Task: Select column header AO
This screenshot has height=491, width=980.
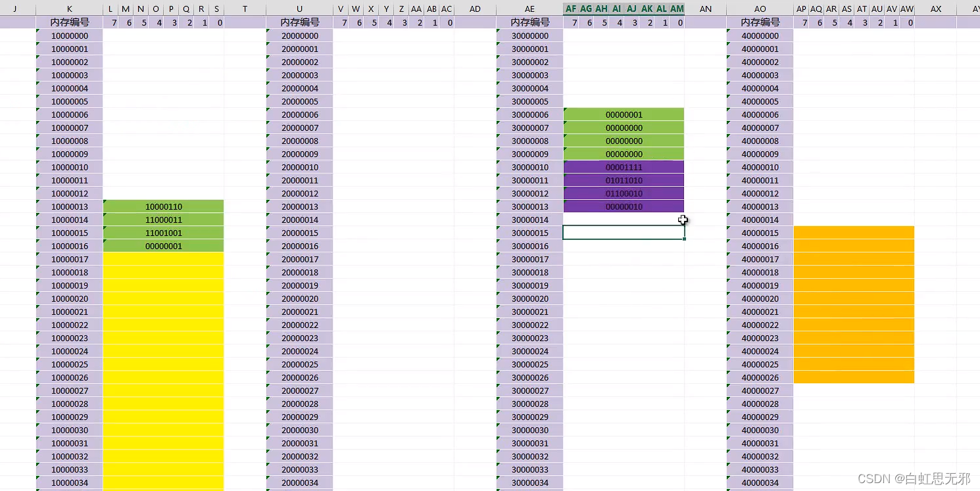Action: (x=760, y=9)
